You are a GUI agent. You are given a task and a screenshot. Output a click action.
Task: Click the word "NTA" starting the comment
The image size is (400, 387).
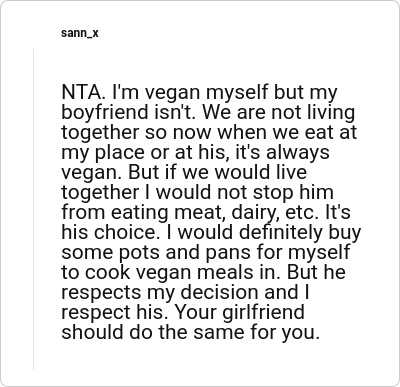pyautogui.click(x=81, y=92)
